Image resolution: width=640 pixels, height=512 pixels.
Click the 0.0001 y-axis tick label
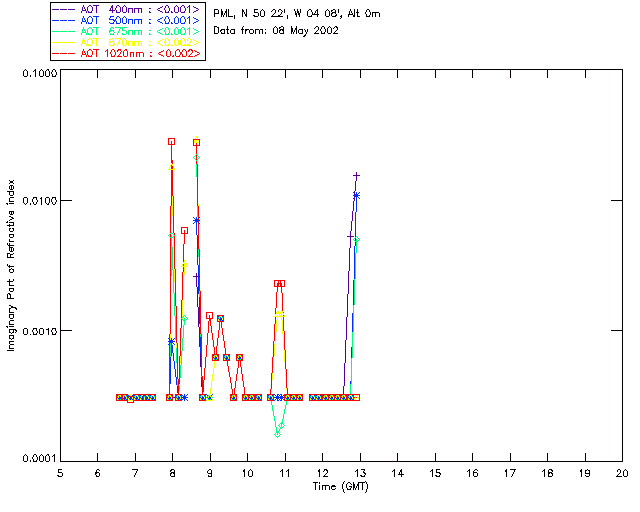(40, 459)
